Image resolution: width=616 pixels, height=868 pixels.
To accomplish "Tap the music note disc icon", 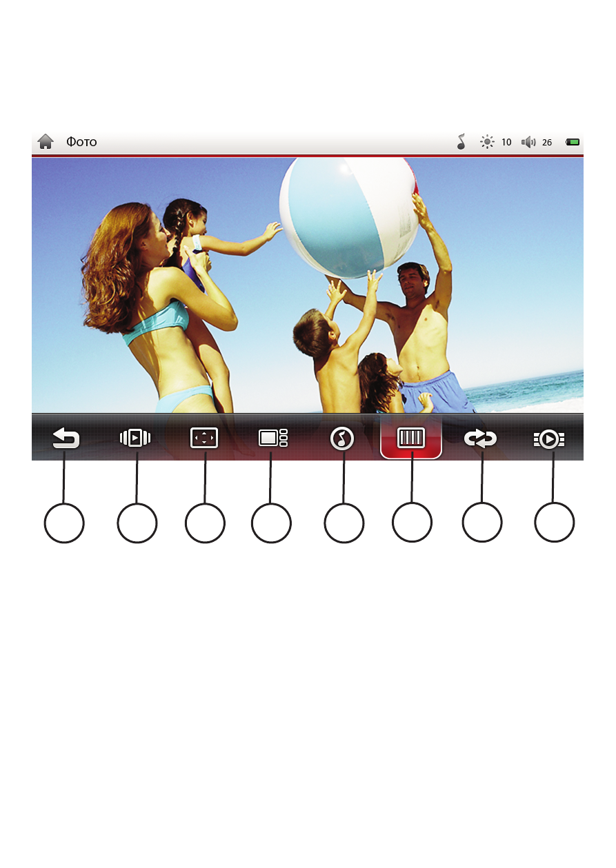I will [342, 438].
